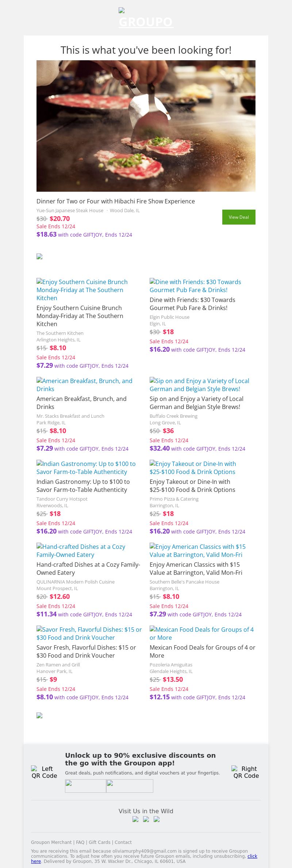Open the Groupon Merchant footer link

(x=51, y=842)
